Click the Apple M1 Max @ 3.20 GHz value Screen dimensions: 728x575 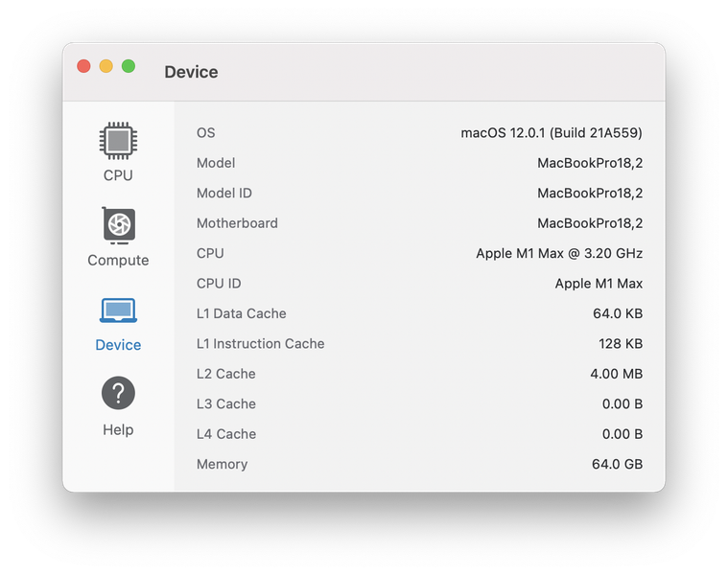pos(559,254)
